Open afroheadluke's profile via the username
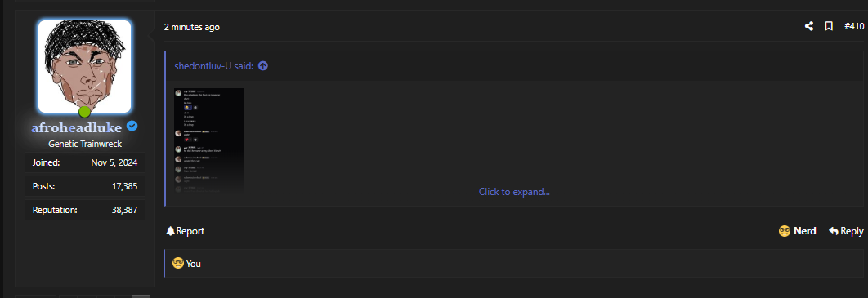Screen dimensions: 868x298 [76, 127]
